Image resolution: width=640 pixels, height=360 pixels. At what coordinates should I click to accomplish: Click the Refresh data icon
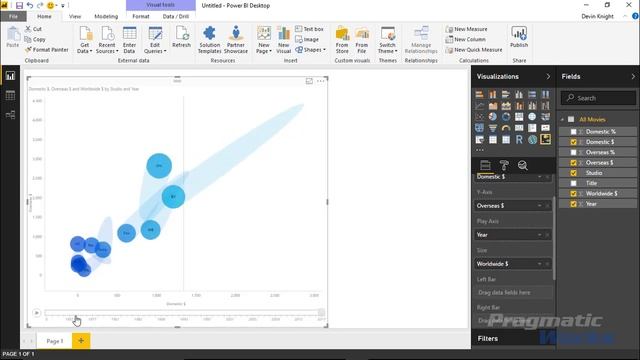tap(181, 37)
